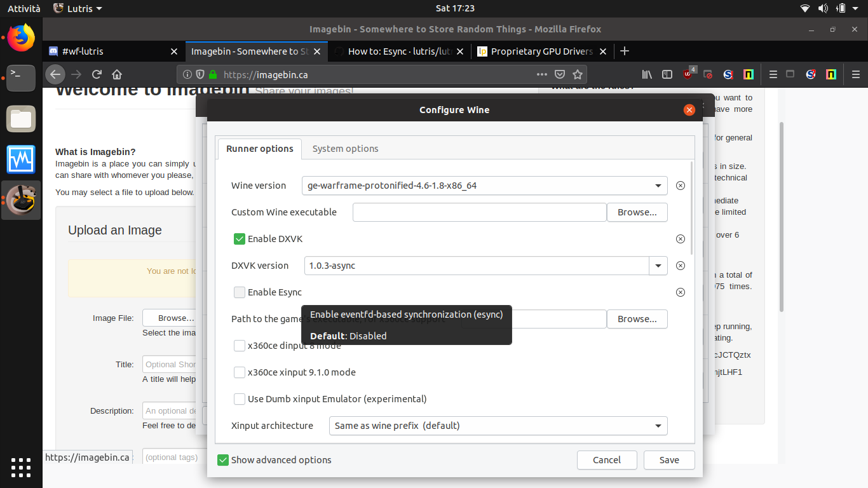Open Firefox Library icon
Image resolution: width=868 pixels, height=488 pixels.
click(647, 74)
